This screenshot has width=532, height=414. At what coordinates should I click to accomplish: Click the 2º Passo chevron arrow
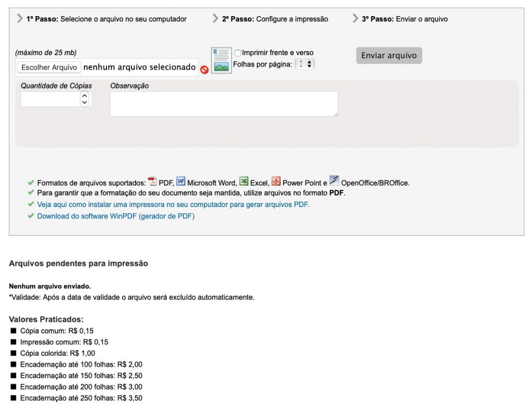click(x=216, y=19)
